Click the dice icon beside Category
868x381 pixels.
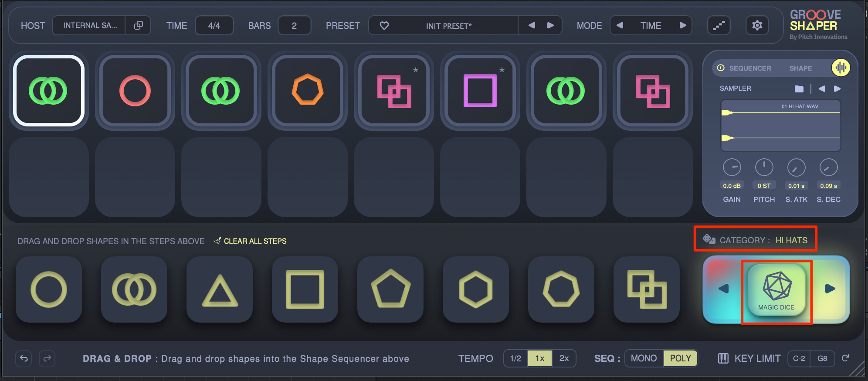pos(709,239)
